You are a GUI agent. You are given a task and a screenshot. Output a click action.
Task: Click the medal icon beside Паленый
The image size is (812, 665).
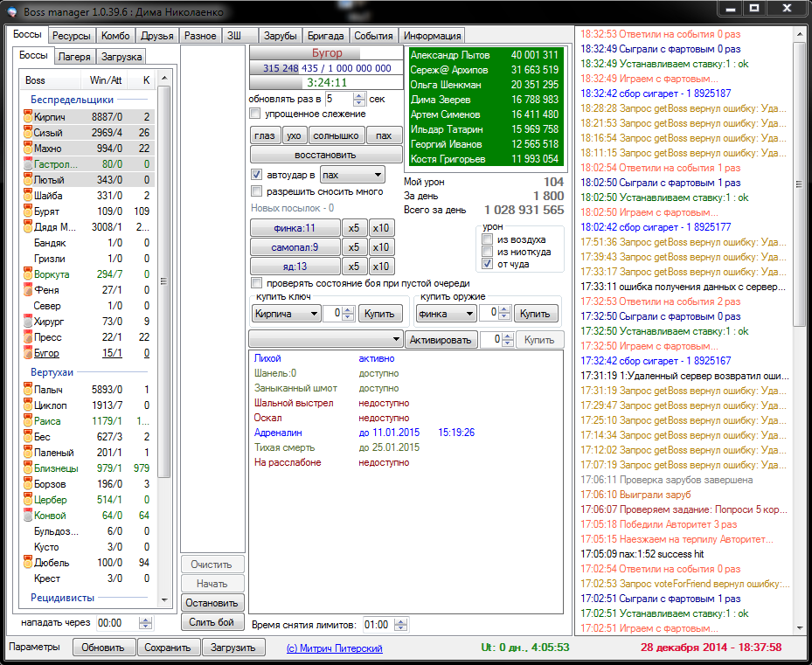click(x=28, y=452)
